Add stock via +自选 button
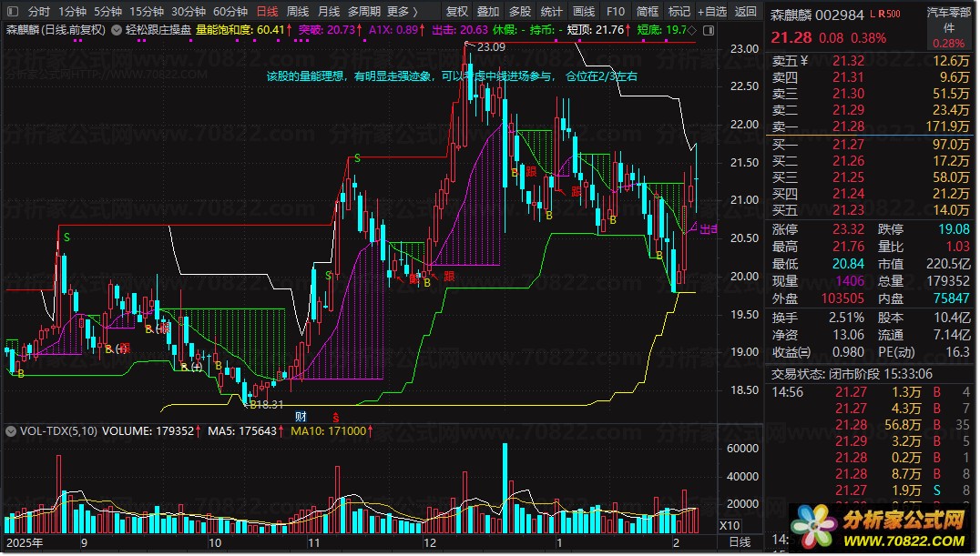Screen dimensions: 980x556 (712, 11)
